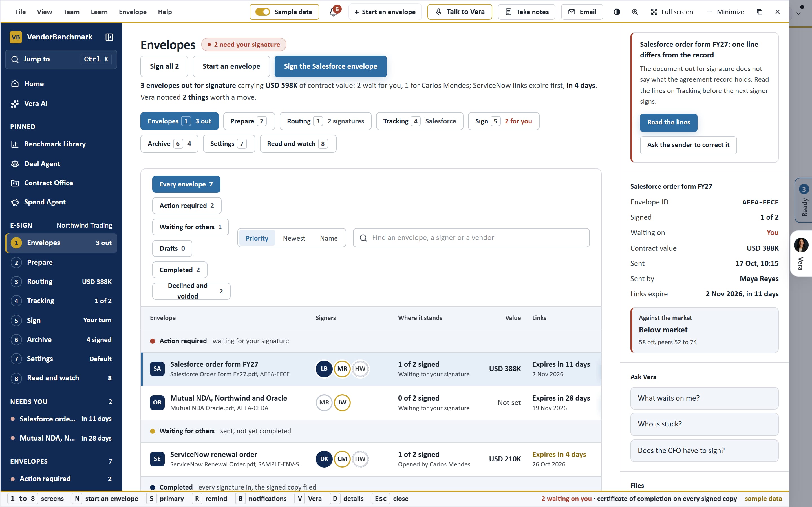Toggle the Sample data switch
Screen dimensions: 812x507
tap(262, 12)
